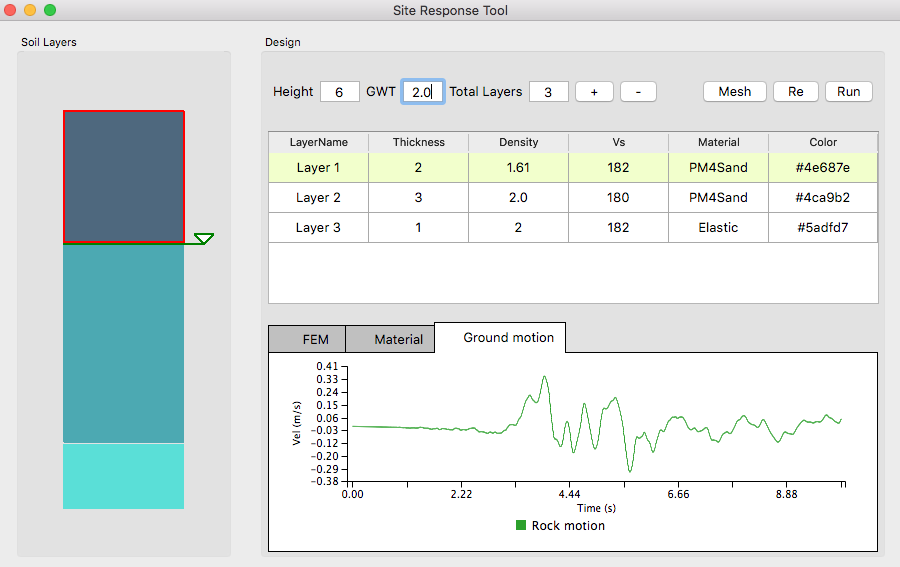Select the Layer 1 name cell
The width and height of the screenshot is (900, 567).
coord(319,168)
